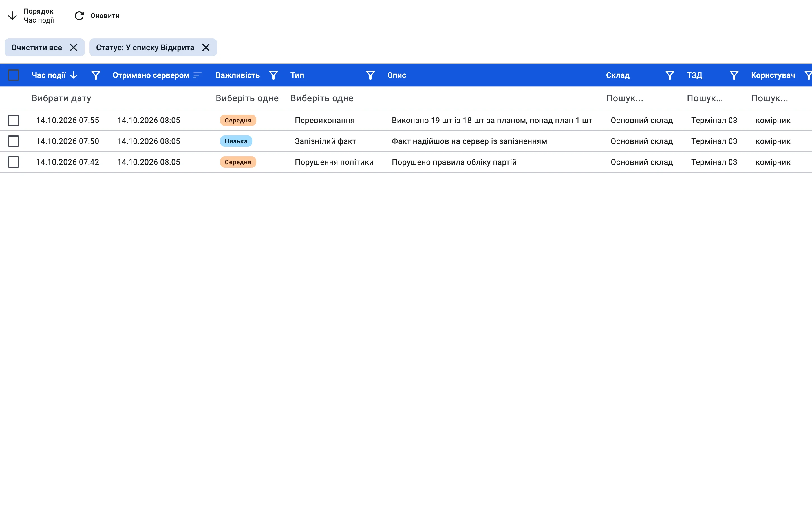The image size is (812, 508).
Task: Open filter icon for Час події column
Action: pyautogui.click(x=96, y=75)
